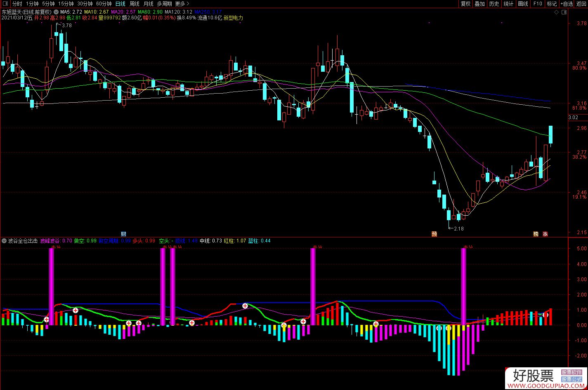
Task: Click the 财 marker on timeline
Action: (x=123, y=234)
